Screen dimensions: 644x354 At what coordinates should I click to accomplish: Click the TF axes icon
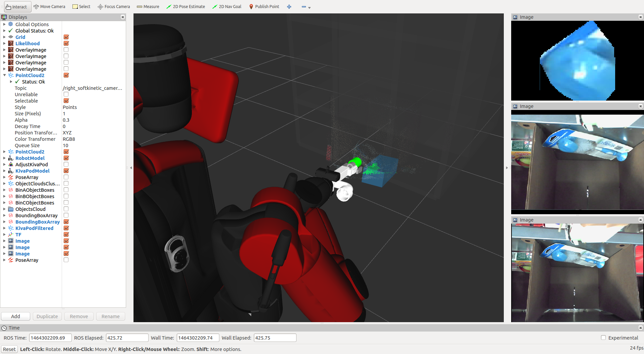[x=11, y=234]
